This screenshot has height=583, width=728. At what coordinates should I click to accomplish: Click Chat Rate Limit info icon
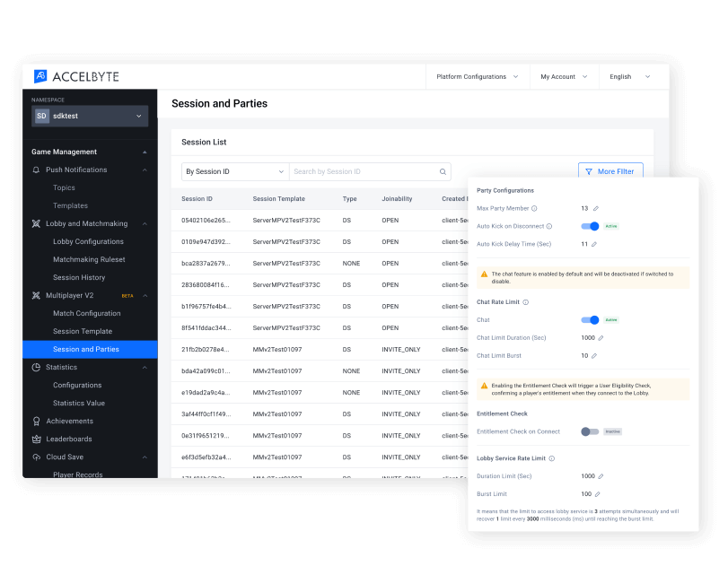pyautogui.click(x=525, y=302)
